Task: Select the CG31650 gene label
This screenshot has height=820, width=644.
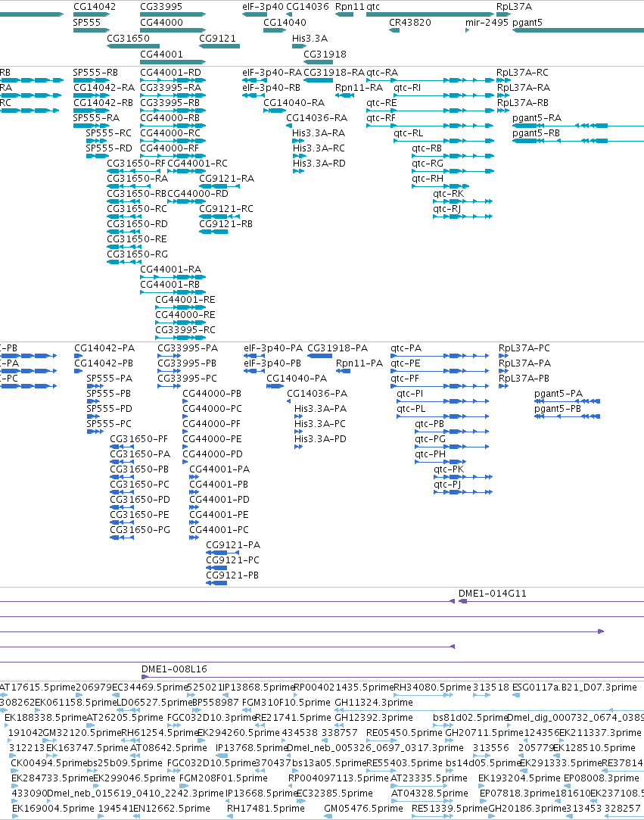Action: 128,38
